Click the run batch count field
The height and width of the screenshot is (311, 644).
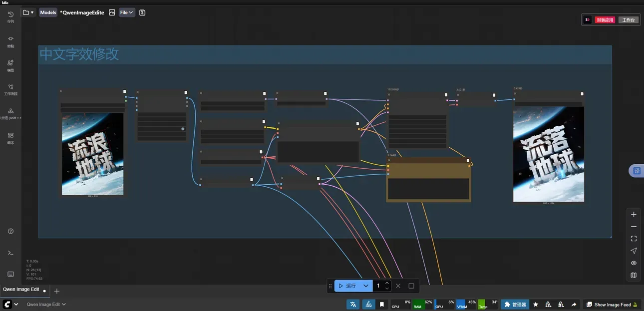378,286
